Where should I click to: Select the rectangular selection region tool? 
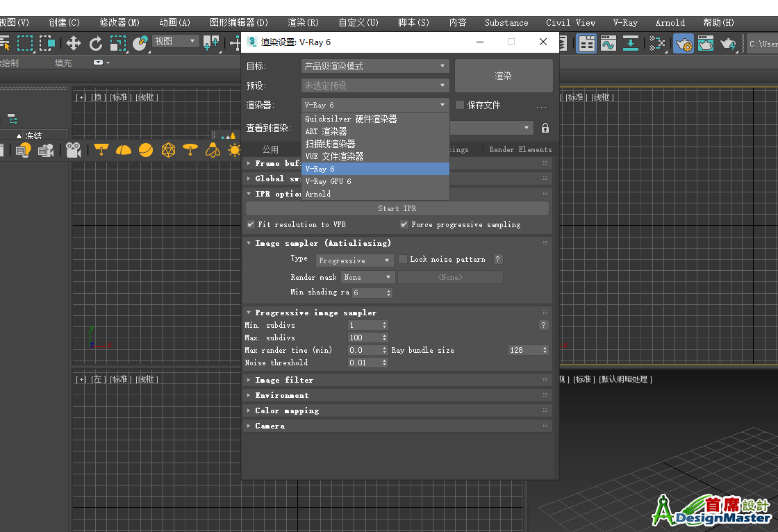coord(25,44)
